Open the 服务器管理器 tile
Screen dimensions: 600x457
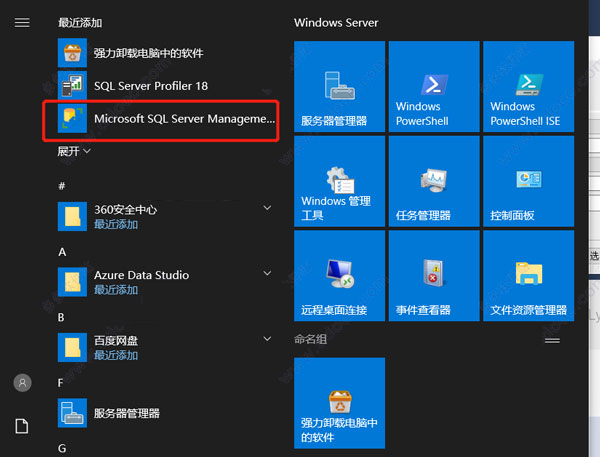339,87
